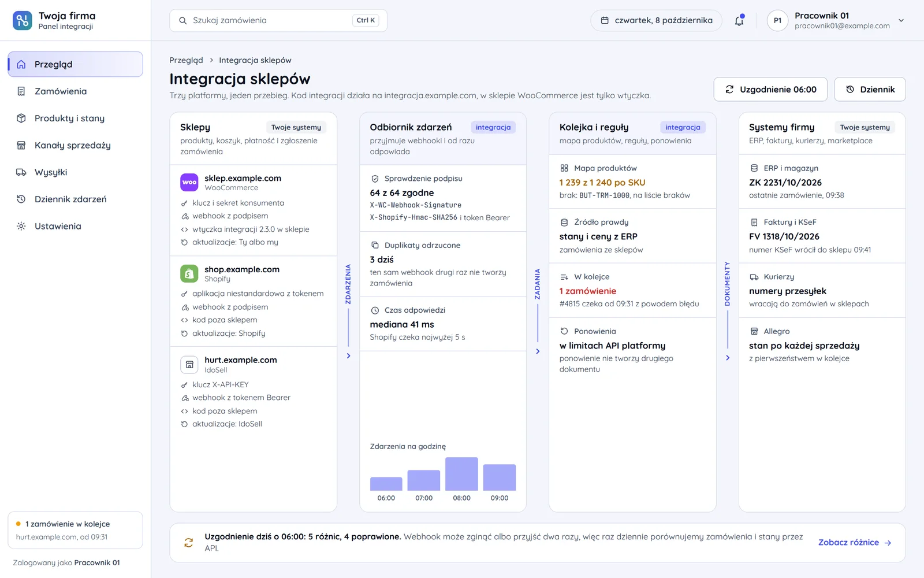The width and height of the screenshot is (924, 578).
Task: Click the Uzgodnienie 06:00 button
Action: (x=770, y=90)
